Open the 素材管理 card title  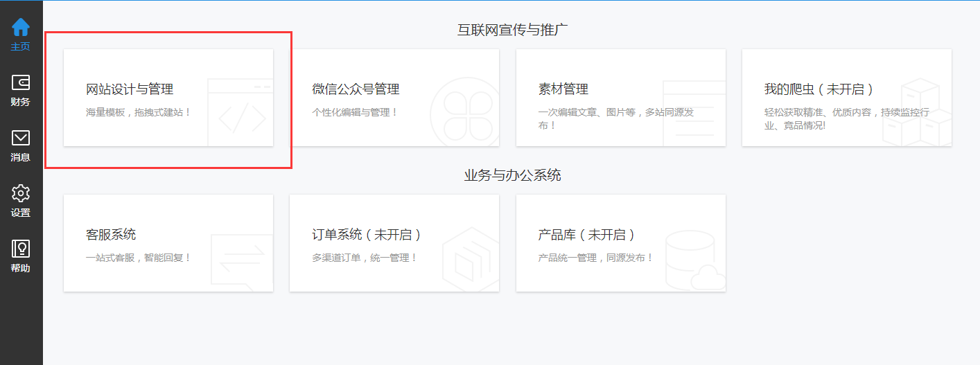[563, 89]
